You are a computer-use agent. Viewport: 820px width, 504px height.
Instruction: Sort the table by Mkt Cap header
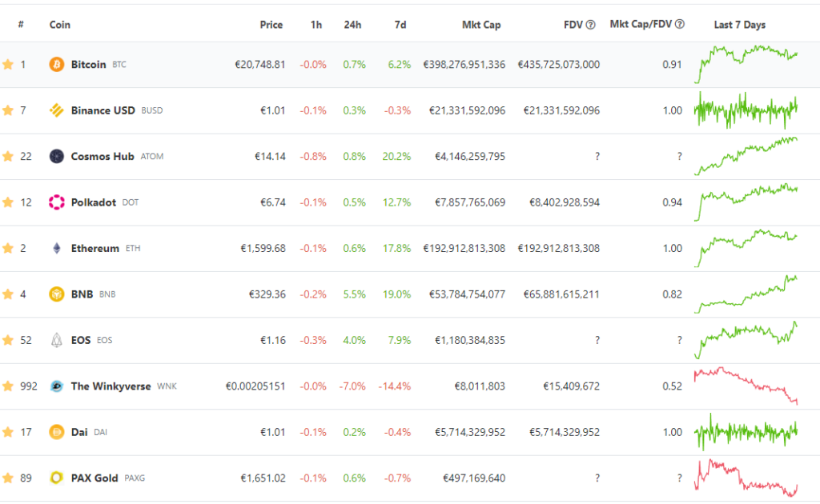pyautogui.click(x=481, y=25)
